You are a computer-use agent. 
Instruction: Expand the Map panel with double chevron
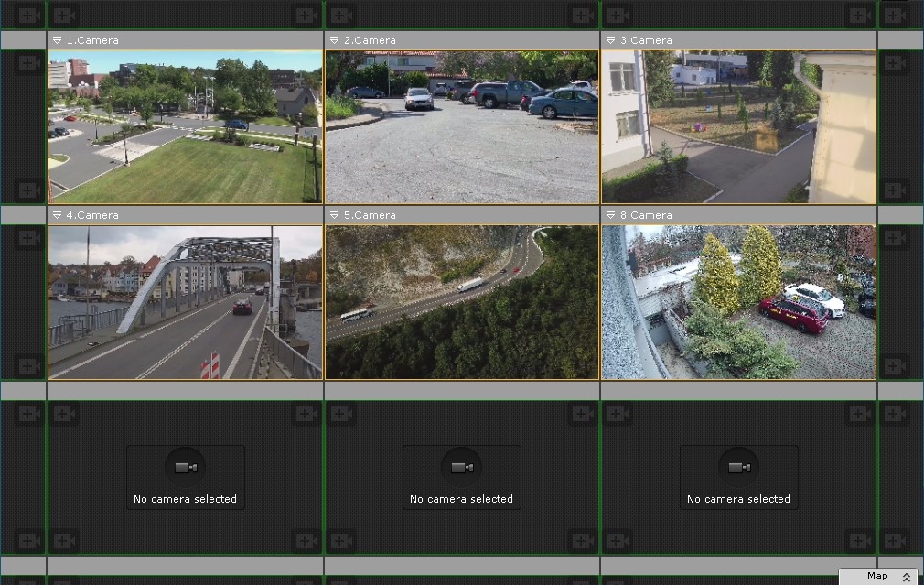[x=906, y=577]
